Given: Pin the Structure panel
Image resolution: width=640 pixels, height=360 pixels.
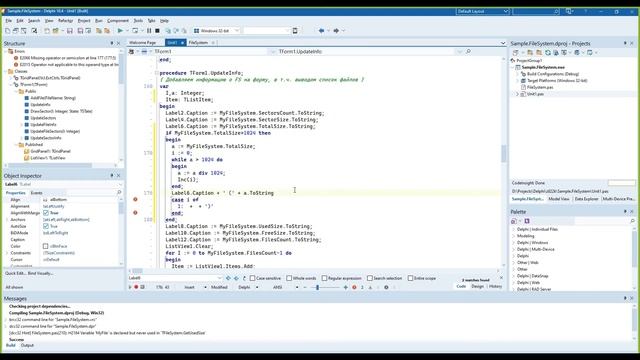Looking at the screenshot, I should pos(112,43).
